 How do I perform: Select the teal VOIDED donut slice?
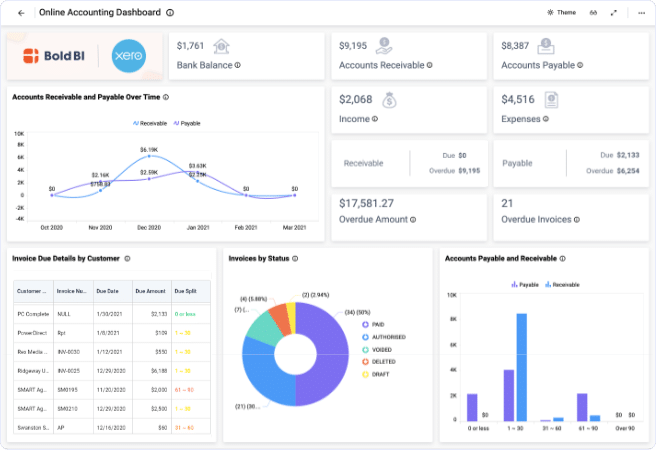264,328
